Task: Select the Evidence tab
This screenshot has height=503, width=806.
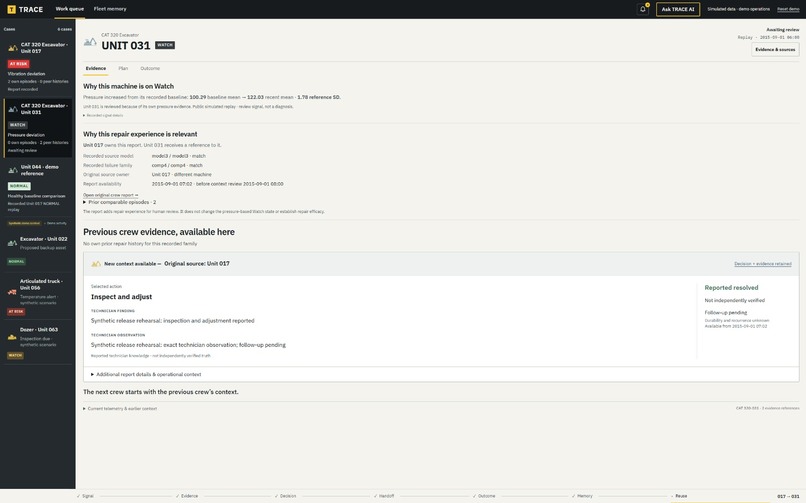Action: (96, 68)
